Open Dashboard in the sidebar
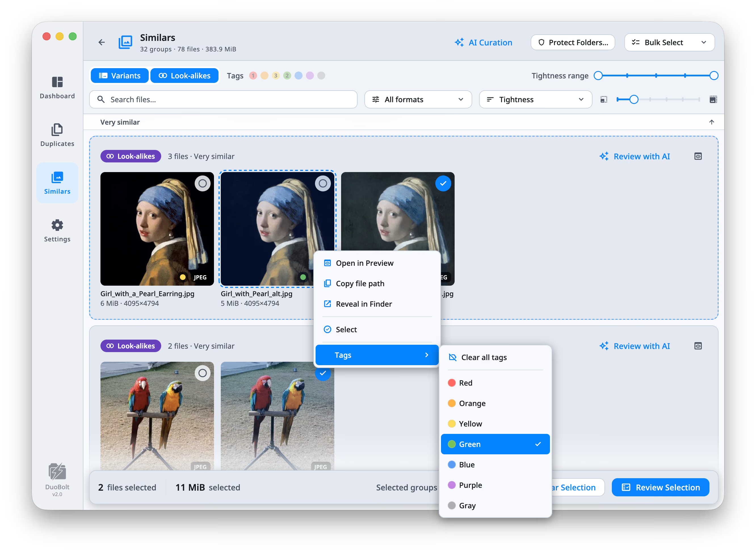Viewport: 756px width, 552px height. pyautogui.click(x=57, y=87)
